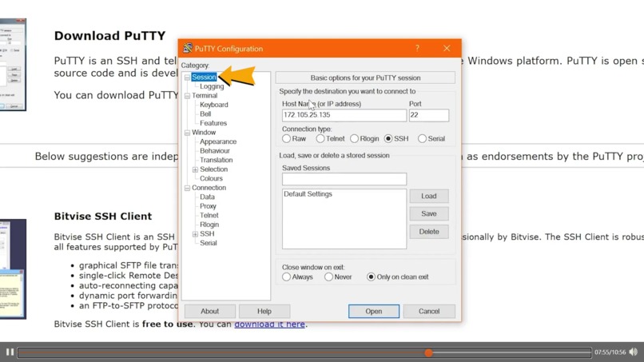Click the Host Name input field

344,115
